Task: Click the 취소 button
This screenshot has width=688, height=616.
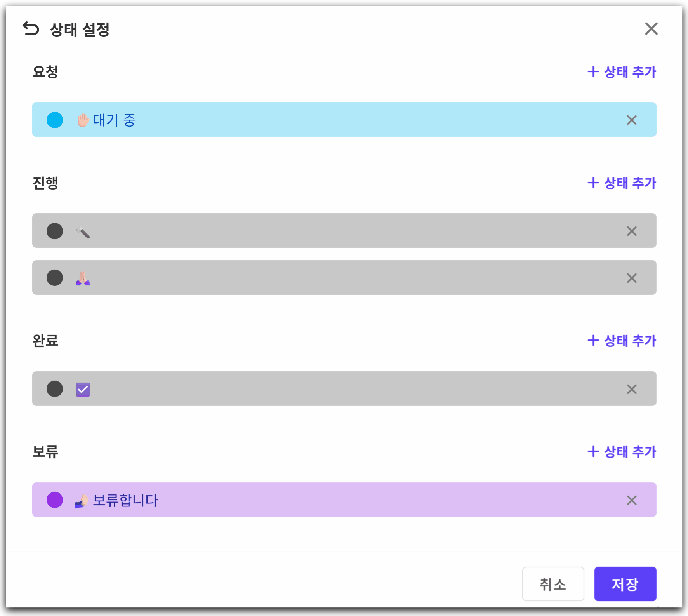Action: tap(553, 584)
